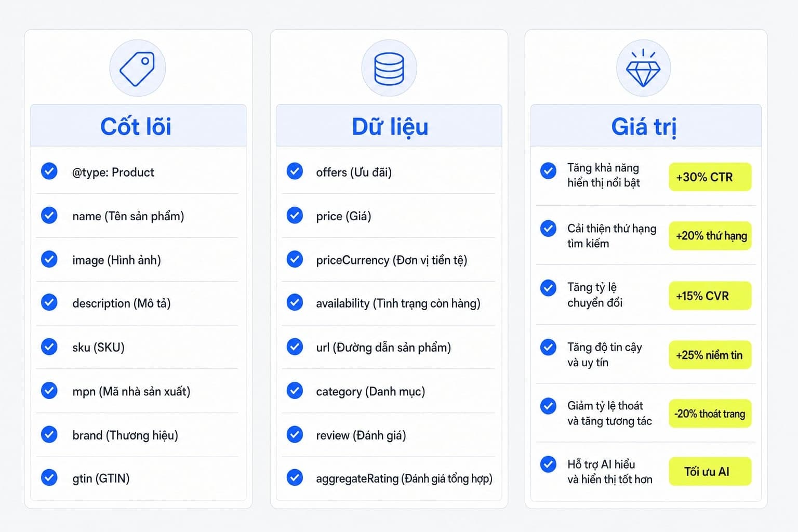Click the -20% thoát trang badge
This screenshot has height=532, width=798.
pyautogui.click(x=710, y=414)
